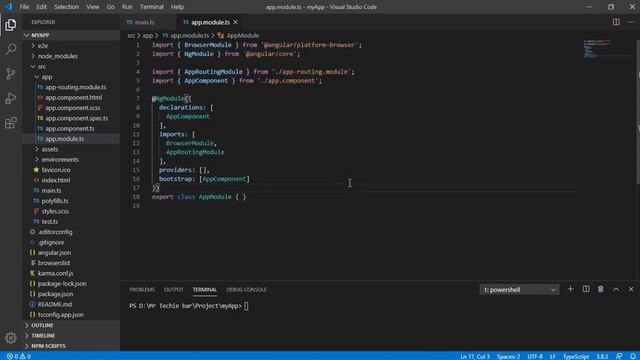Open the Manage gear settings icon
Screen dimensions: 640x360
[11, 338]
